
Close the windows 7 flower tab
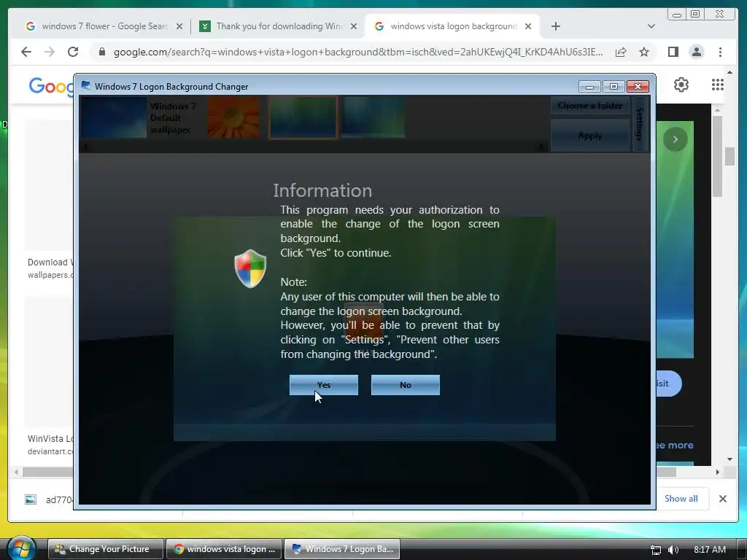click(179, 26)
